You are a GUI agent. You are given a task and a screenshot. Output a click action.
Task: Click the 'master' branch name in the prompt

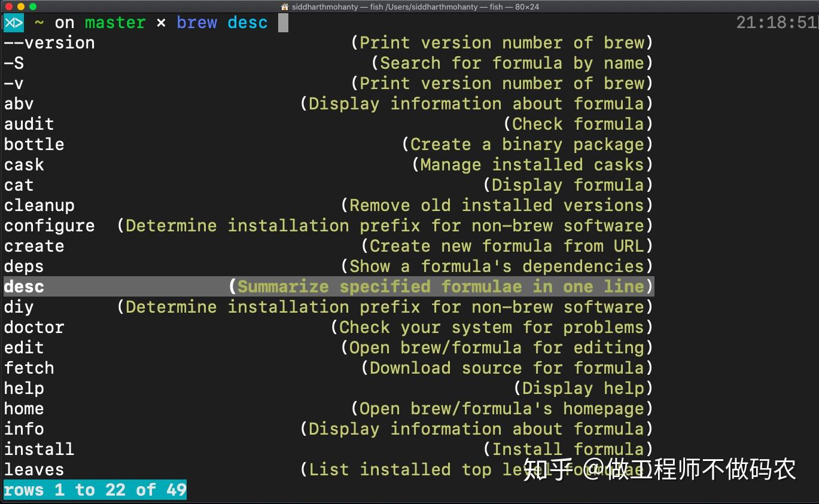point(115,23)
